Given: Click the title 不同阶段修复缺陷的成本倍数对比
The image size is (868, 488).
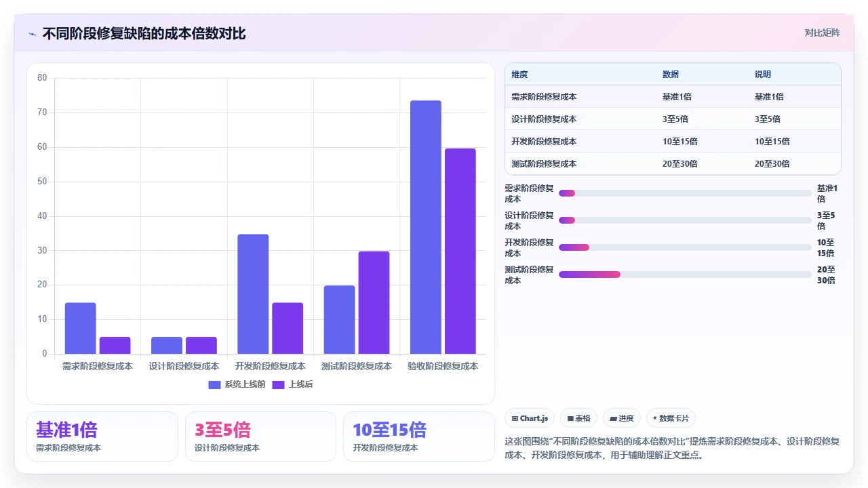Looking at the screenshot, I should [x=144, y=33].
